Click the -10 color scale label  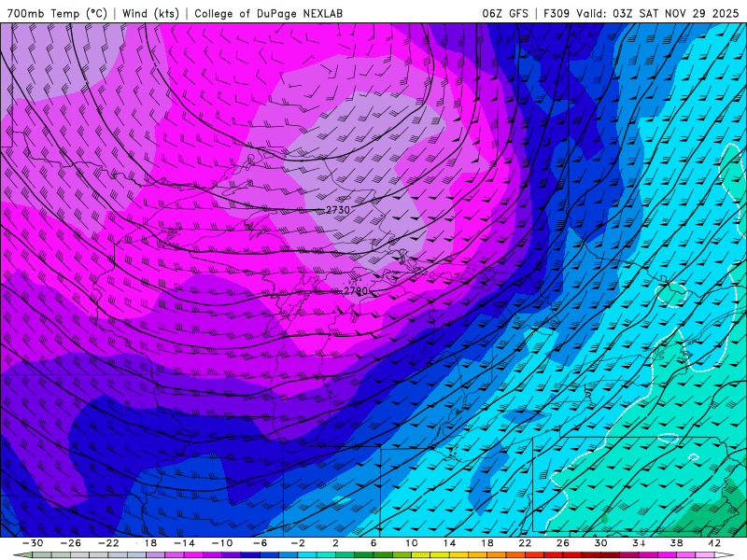[222, 543]
